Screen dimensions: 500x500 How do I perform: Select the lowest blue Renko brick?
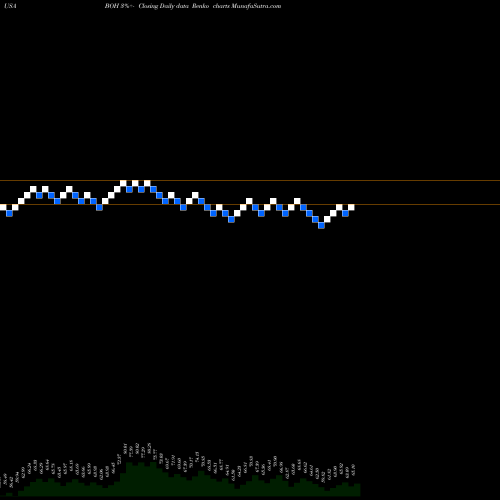tap(321, 225)
